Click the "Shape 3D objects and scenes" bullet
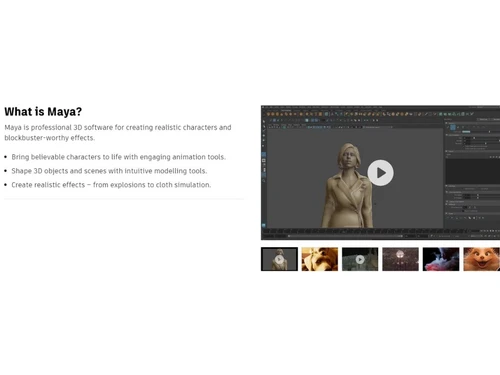The height and width of the screenshot is (375, 500). coord(109,171)
